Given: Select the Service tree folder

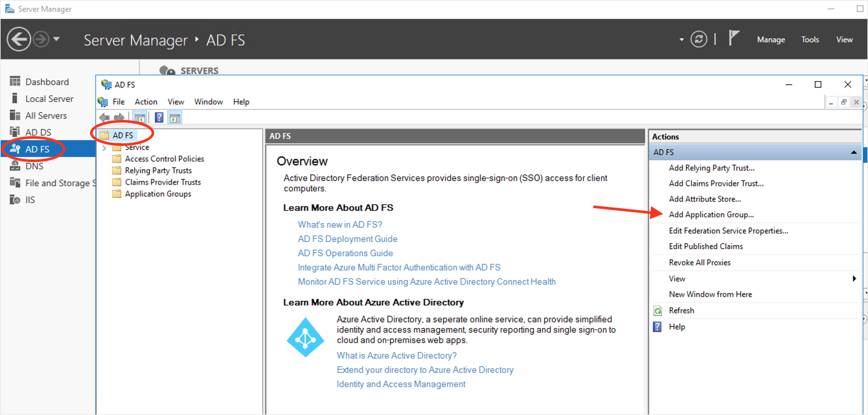Looking at the screenshot, I should (x=137, y=147).
